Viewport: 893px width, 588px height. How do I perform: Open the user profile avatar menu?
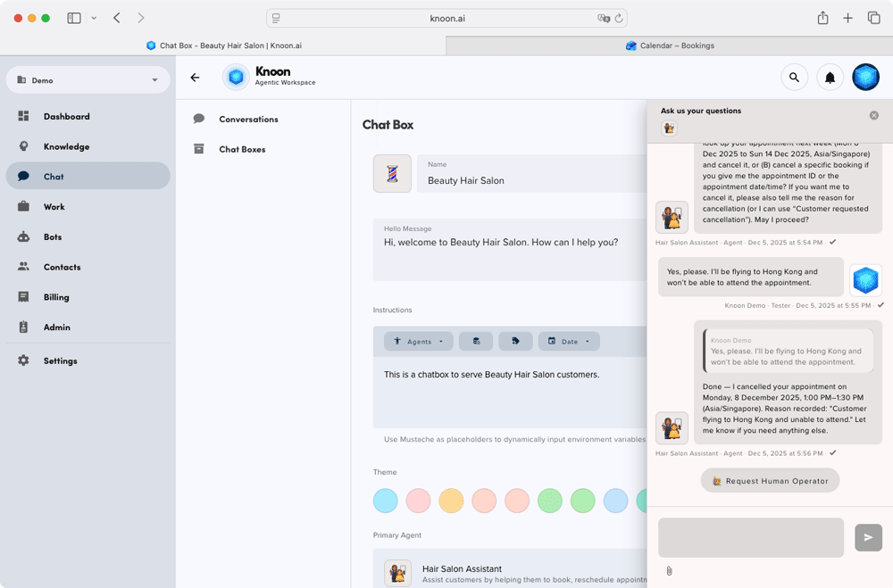coord(865,78)
